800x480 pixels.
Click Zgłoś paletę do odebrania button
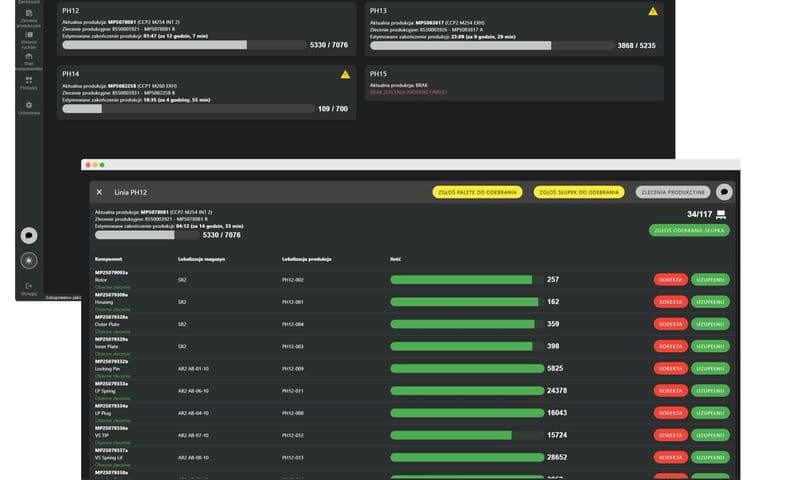point(478,191)
